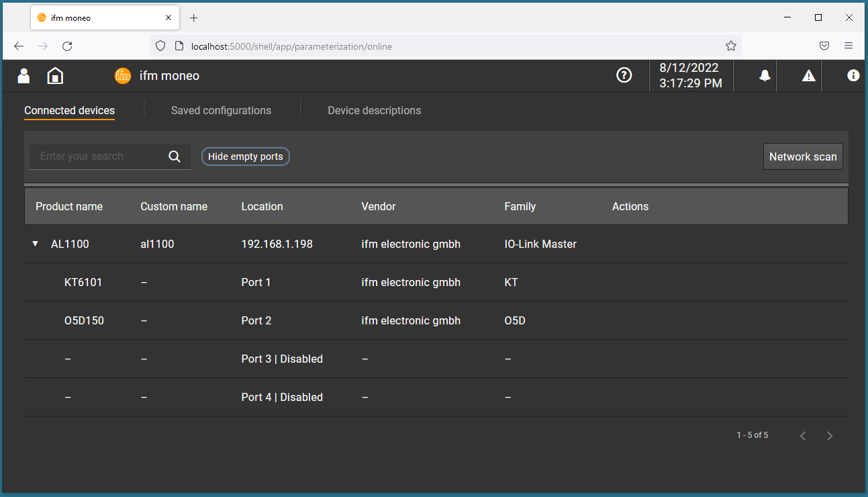Open site information via the page icon
868x497 pixels.
pyautogui.click(x=178, y=46)
